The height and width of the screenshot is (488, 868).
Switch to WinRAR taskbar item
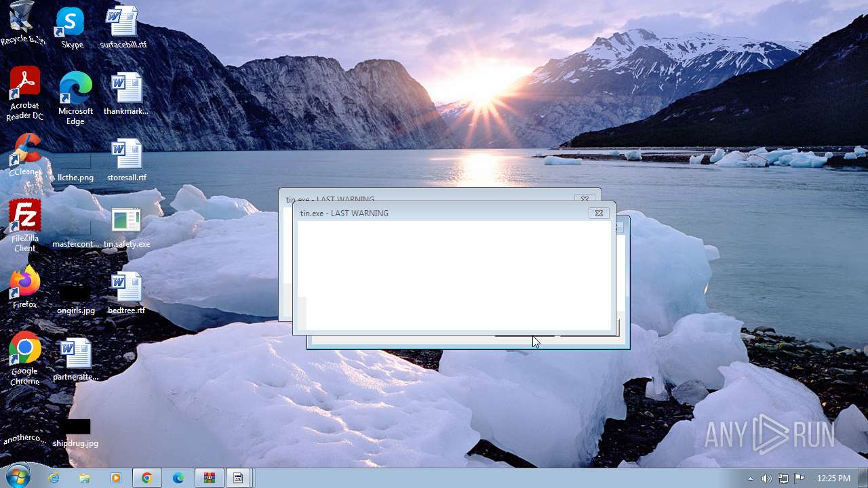pyautogui.click(x=210, y=478)
